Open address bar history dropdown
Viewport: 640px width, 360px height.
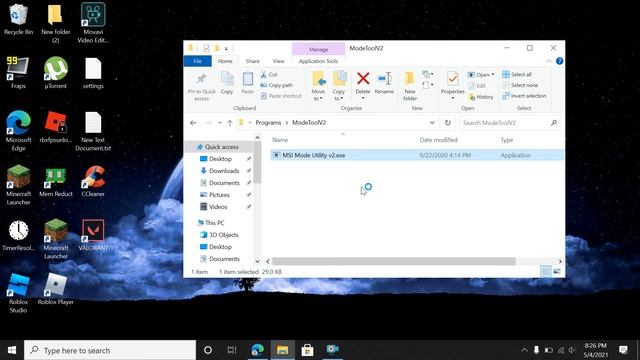[432, 122]
